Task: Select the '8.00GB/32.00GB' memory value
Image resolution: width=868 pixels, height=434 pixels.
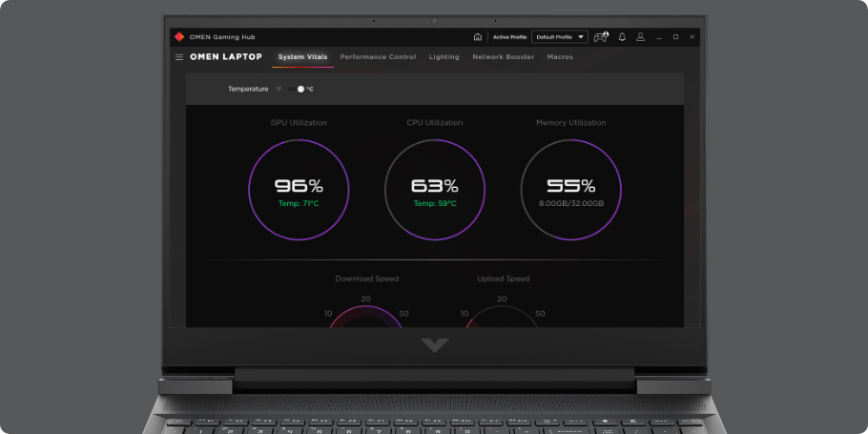Action: click(571, 204)
